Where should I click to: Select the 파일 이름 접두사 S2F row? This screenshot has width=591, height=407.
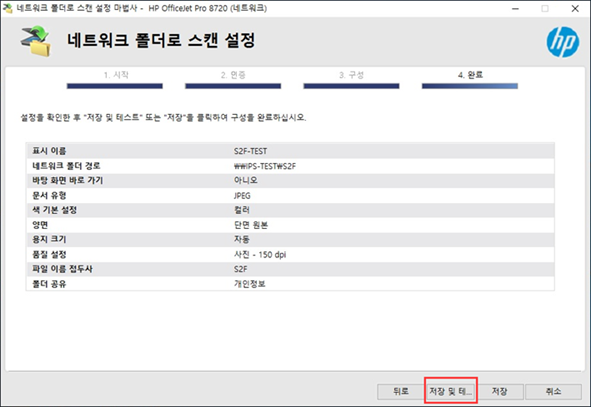290,269
